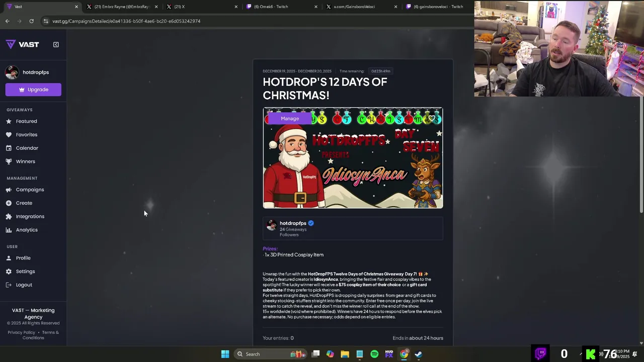
Task: Close the Vast browser tab
Action: pos(76,7)
